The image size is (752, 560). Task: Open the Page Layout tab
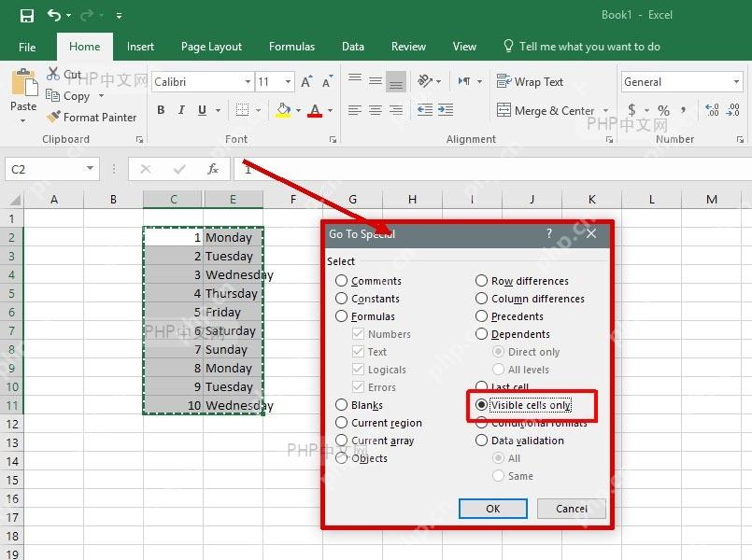tap(211, 47)
